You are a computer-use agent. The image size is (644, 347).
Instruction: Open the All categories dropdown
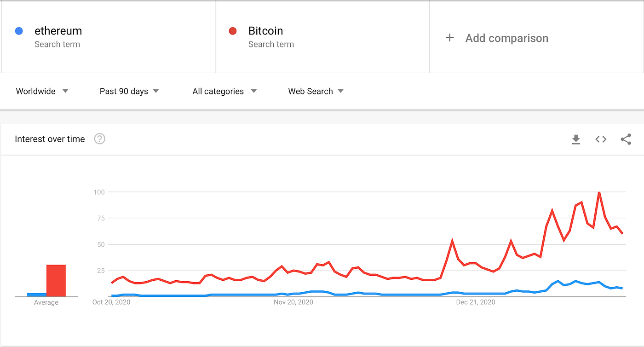224,91
